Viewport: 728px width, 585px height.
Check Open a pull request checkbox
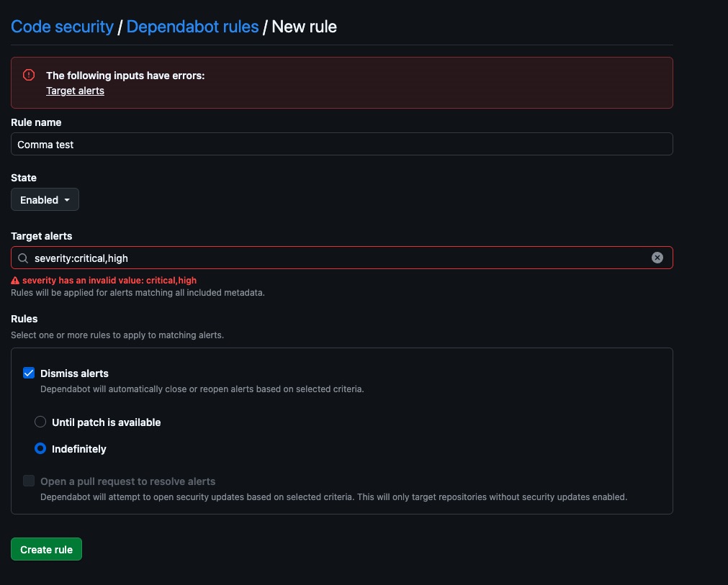[29, 481]
